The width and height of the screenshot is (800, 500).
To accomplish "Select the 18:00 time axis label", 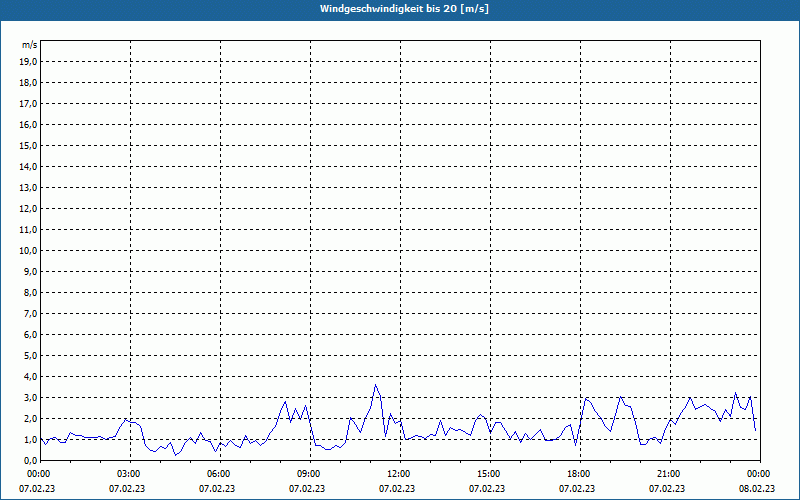I will click(x=581, y=474).
